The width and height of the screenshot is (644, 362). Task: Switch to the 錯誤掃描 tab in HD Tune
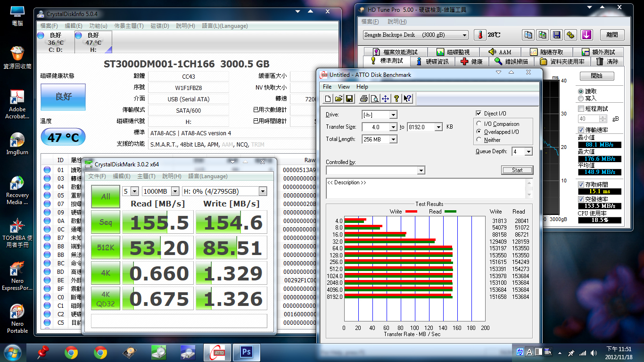tap(512, 61)
